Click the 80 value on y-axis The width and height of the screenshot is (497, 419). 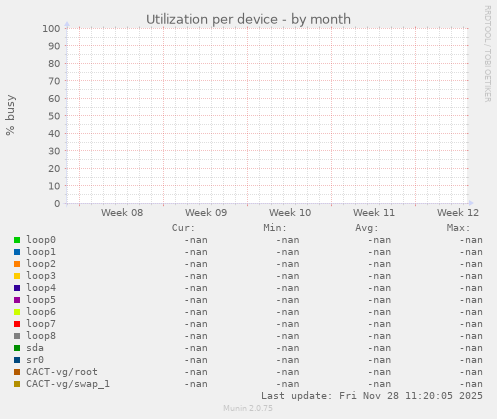tap(54, 64)
